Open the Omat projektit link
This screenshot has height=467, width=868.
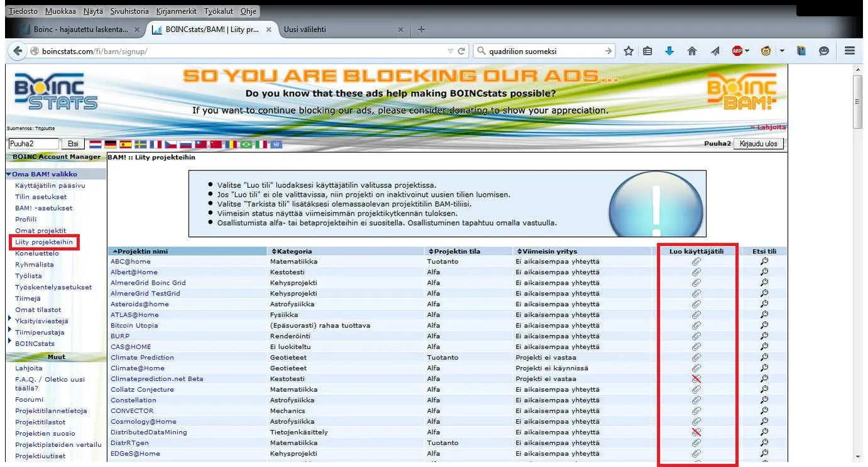pyautogui.click(x=41, y=231)
